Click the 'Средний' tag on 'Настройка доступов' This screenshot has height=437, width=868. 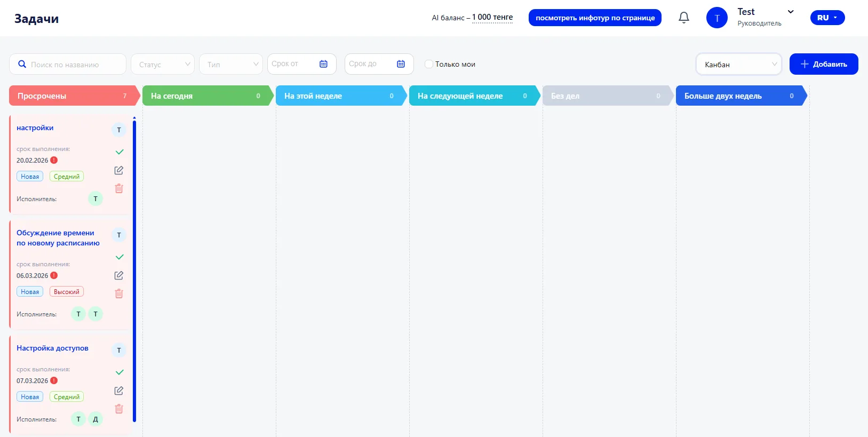tap(67, 397)
